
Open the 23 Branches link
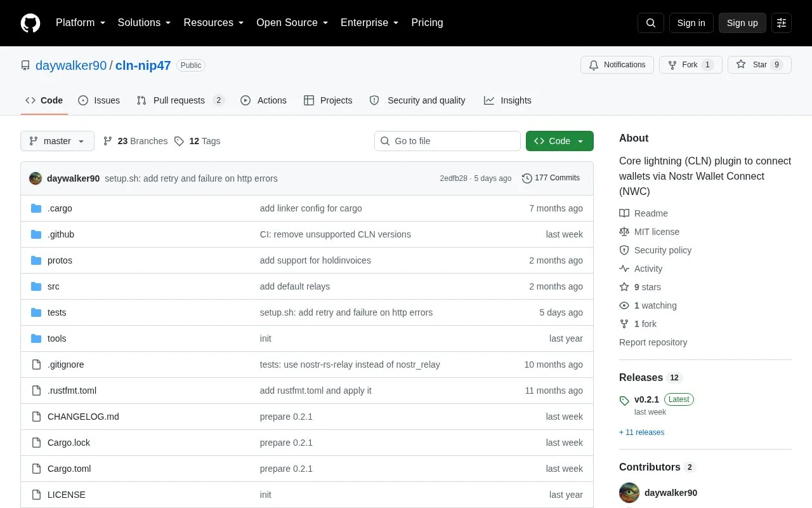click(135, 141)
